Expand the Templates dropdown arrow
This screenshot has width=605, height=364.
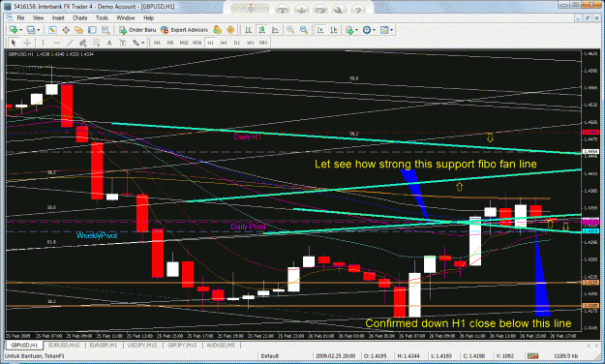pos(392,30)
